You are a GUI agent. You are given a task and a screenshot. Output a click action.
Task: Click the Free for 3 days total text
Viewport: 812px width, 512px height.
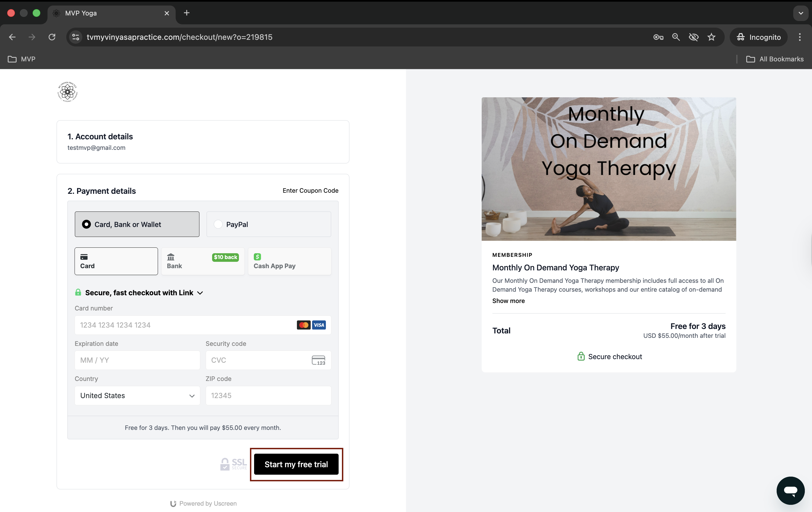tap(698, 326)
